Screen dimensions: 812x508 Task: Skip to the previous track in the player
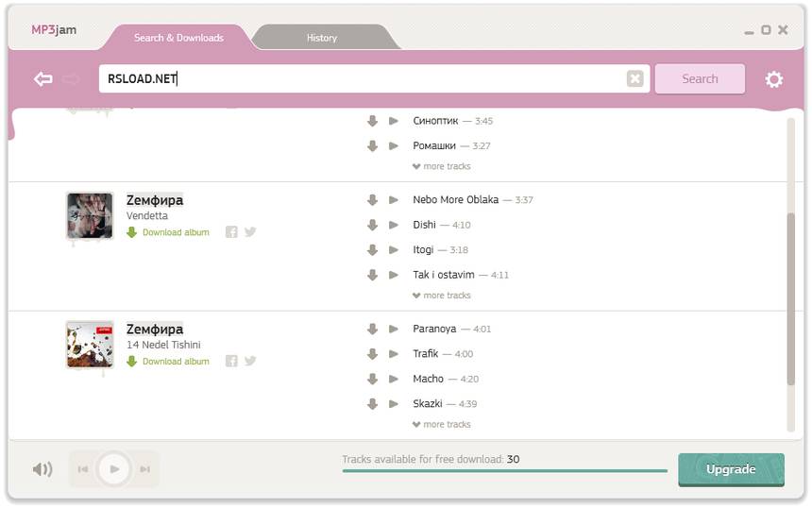[x=83, y=469]
